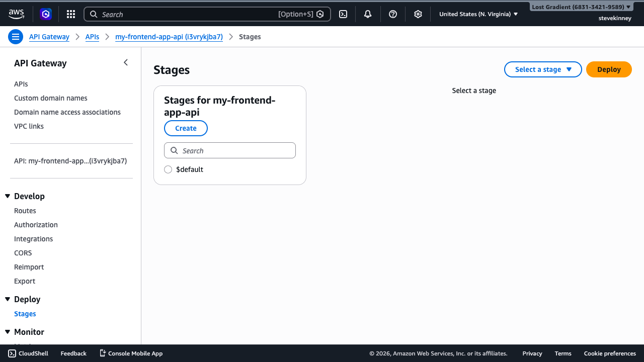Open Custom domain names in sidebar
This screenshot has width=644, height=362.
[51, 98]
